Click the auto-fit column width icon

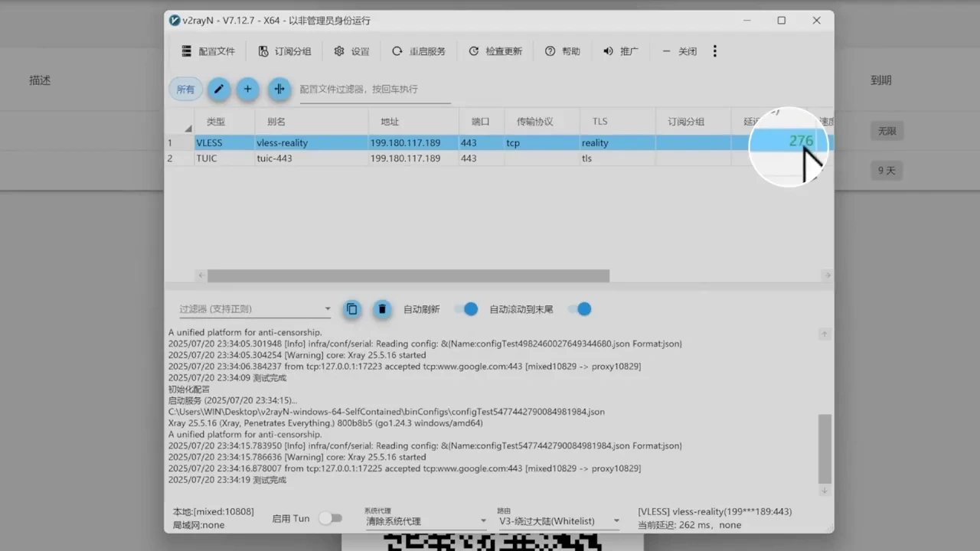pyautogui.click(x=279, y=90)
